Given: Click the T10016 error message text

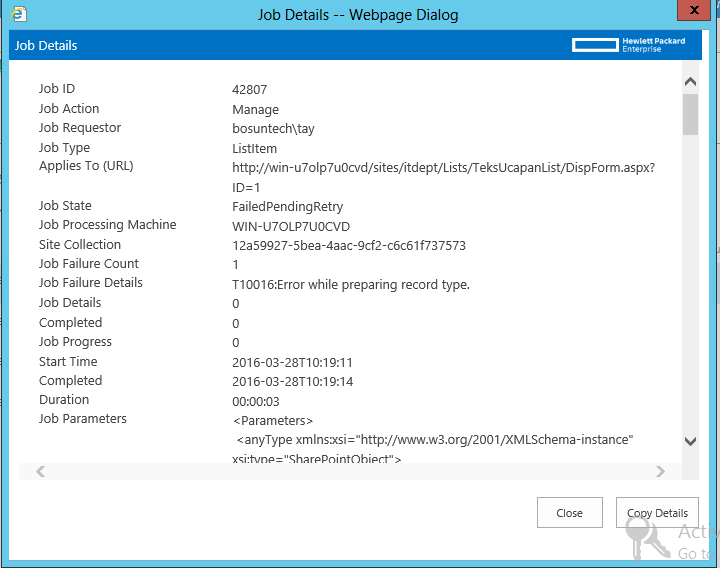Looking at the screenshot, I should click(x=351, y=285).
